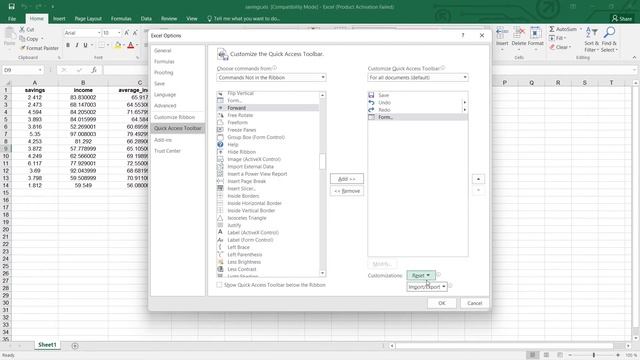Image resolution: width=640 pixels, height=360 pixels.
Task: Open the font name box showing Arial
Action: pos(82,33)
